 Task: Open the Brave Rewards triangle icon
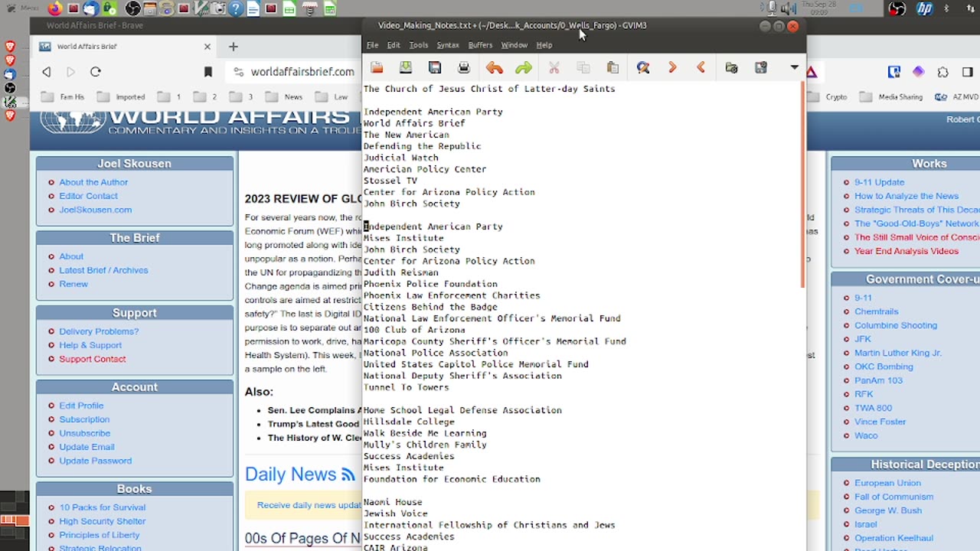812,72
